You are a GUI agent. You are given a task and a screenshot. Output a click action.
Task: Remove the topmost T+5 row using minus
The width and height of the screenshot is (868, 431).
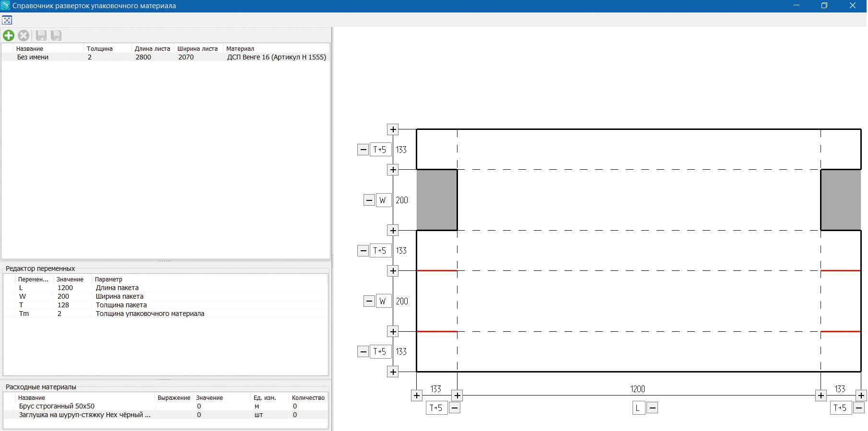pos(363,150)
